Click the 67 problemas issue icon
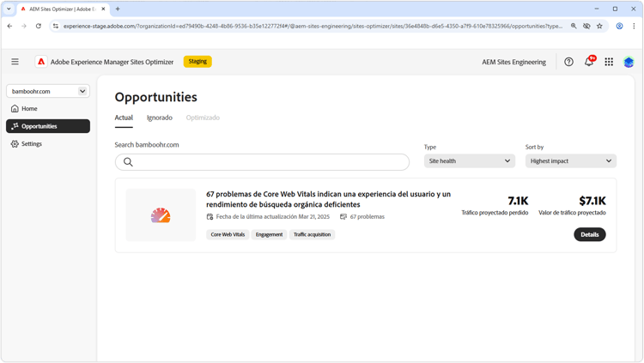Image resolution: width=644 pixels, height=363 pixels. click(x=343, y=216)
